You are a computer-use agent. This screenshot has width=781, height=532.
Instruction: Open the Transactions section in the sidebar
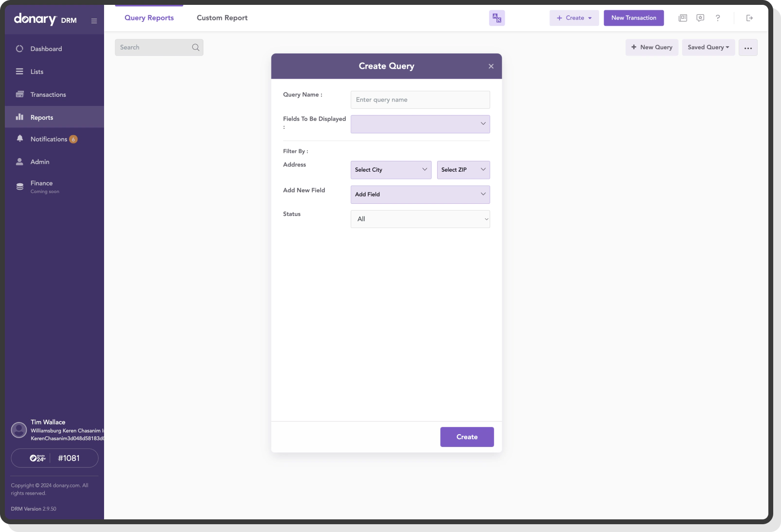coord(49,94)
